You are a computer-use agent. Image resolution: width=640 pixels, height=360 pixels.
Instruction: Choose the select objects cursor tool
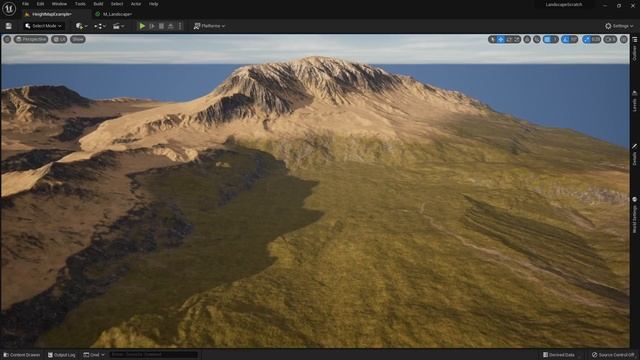tap(493, 39)
